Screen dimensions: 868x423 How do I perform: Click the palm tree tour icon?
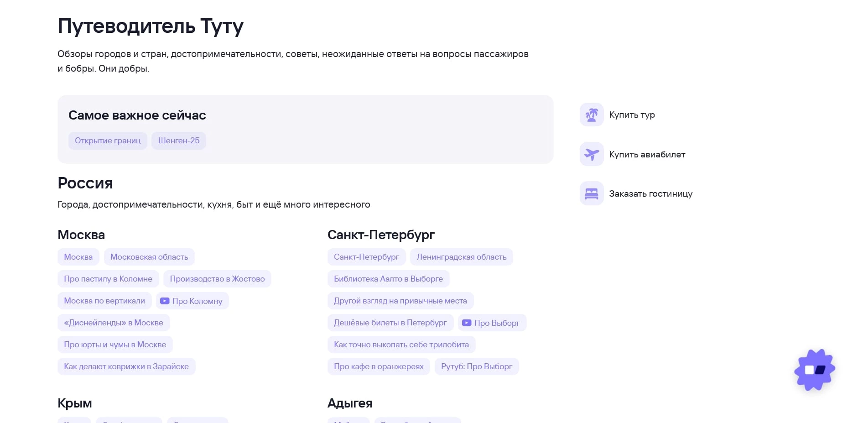592,115
